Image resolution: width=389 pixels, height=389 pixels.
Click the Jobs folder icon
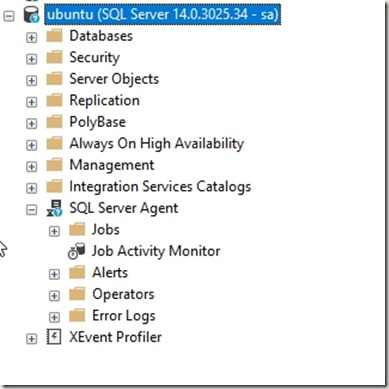coord(77,229)
